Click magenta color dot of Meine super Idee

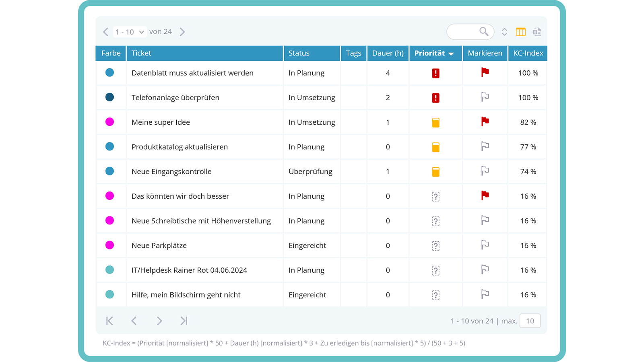(x=109, y=122)
